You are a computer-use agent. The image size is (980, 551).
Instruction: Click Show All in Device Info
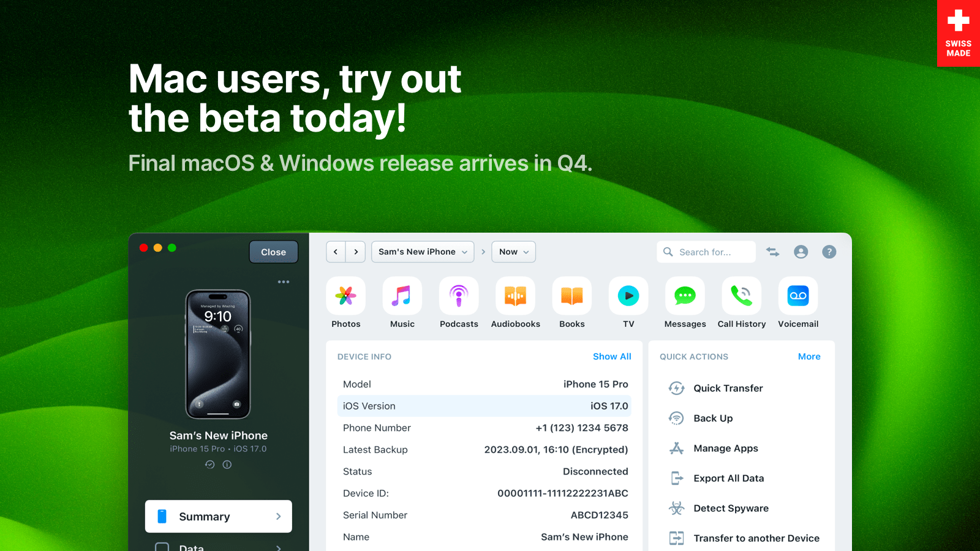(611, 356)
